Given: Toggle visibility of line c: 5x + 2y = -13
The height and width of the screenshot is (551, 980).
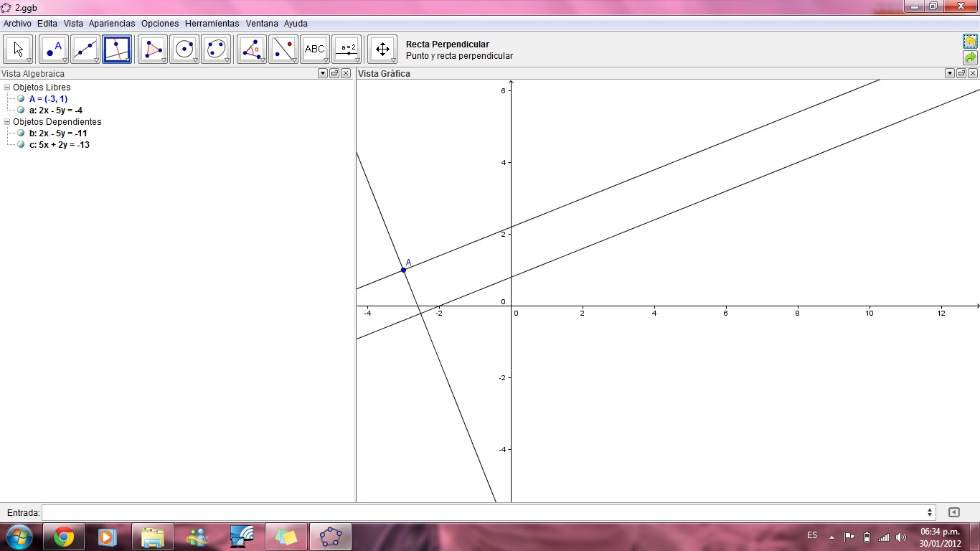Looking at the screenshot, I should (21, 144).
